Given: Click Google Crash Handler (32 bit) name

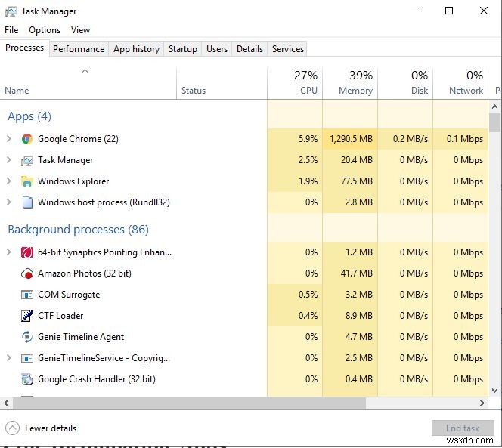Looking at the screenshot, I should [96, 379].
